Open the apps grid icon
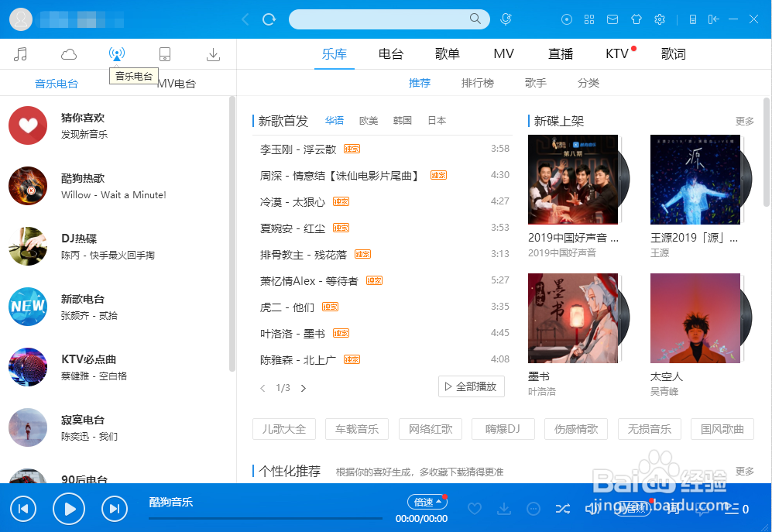772x532 pixels. click(x=589, y=19)
